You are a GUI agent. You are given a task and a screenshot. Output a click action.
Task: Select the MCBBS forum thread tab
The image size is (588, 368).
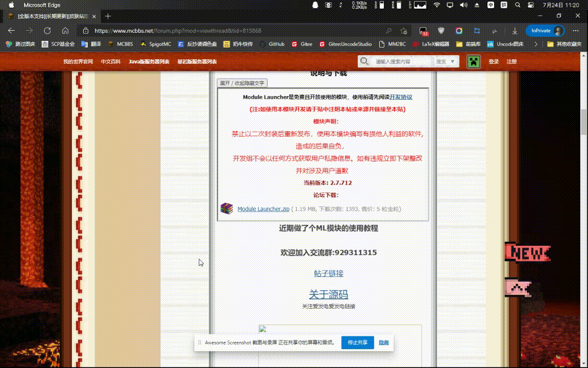[x=52, y=16]
